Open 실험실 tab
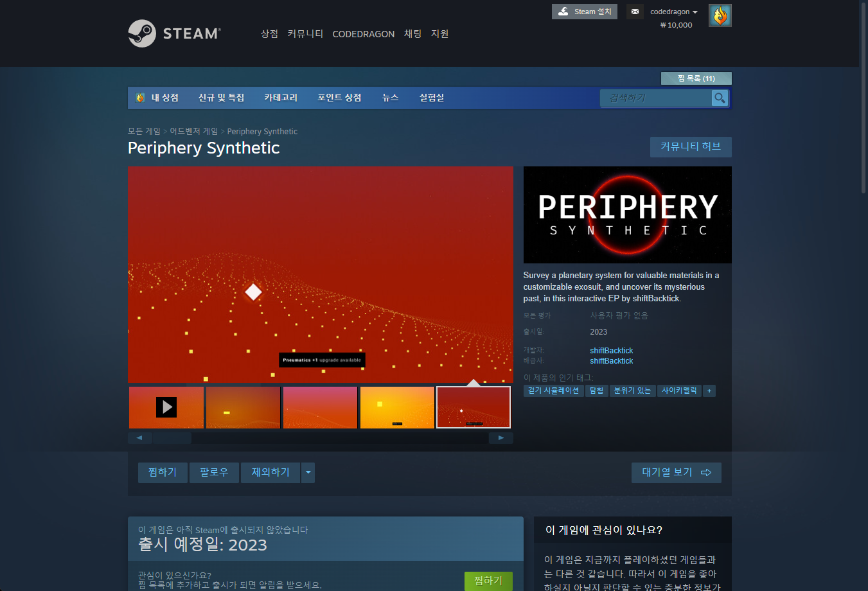Viewport: 868px width, 591px height. click(x=432, y=98)
